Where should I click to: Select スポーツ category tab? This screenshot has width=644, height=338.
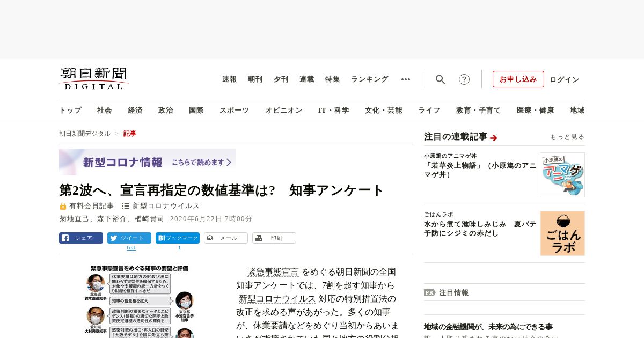coord(234,111)
